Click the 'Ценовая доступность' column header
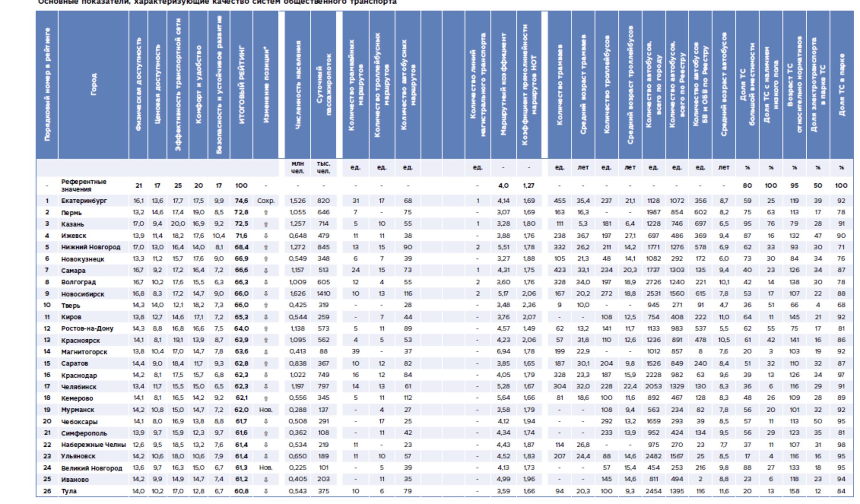 (x=157, y=84)
